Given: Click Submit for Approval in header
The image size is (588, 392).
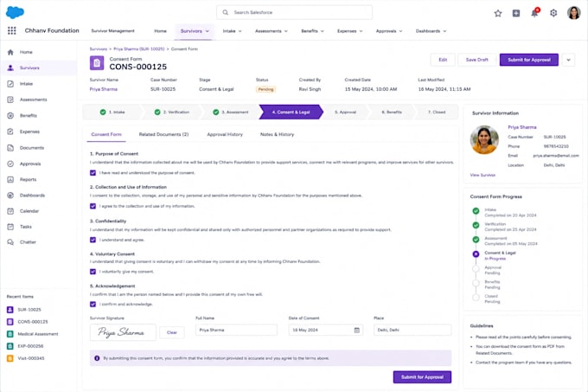Looking at the screenshot, I should (x=528, y=60).
